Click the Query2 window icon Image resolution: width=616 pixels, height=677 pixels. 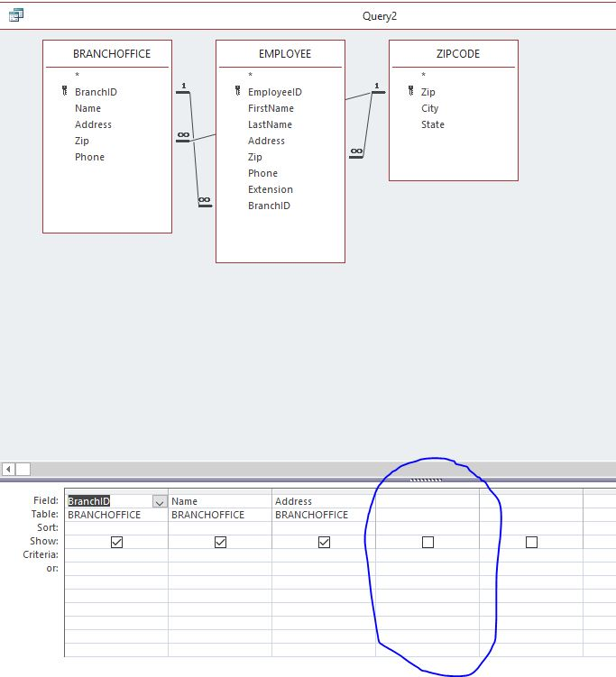(16, 15)
